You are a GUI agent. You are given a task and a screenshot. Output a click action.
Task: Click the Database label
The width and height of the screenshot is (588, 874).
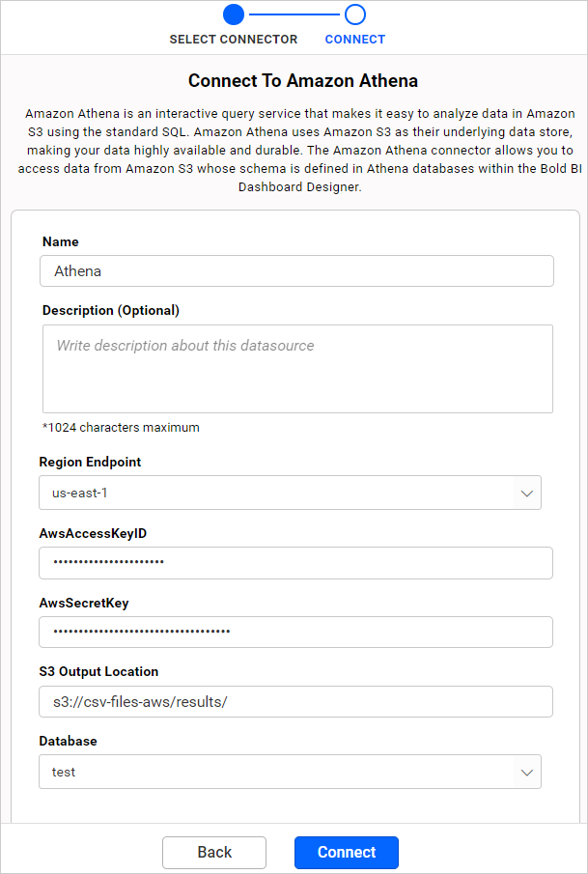point(68,741)
